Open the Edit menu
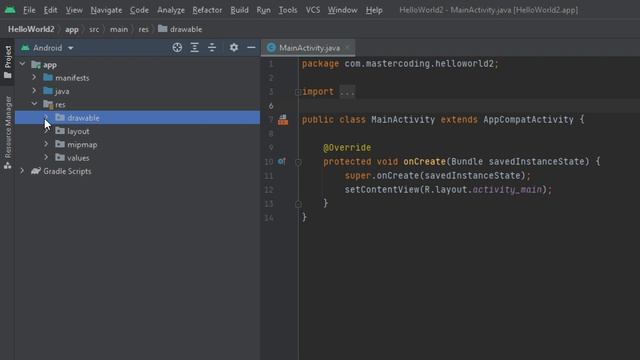 pos(50,10)
